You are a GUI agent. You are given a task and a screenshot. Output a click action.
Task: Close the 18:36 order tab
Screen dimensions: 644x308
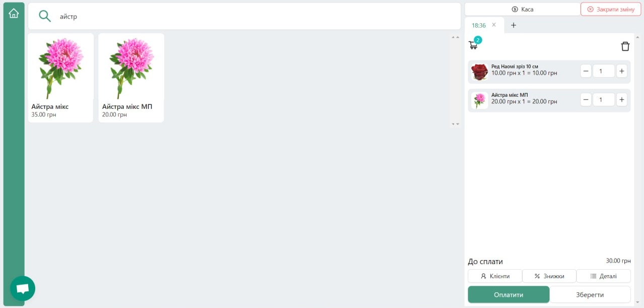pyautogui.click(x=494, y=25)
